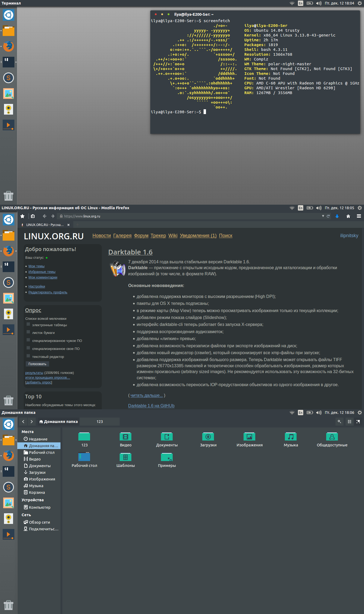Go back using Firefox's back arrow
The width and height of the screenshot is (364, 614).
45,216
